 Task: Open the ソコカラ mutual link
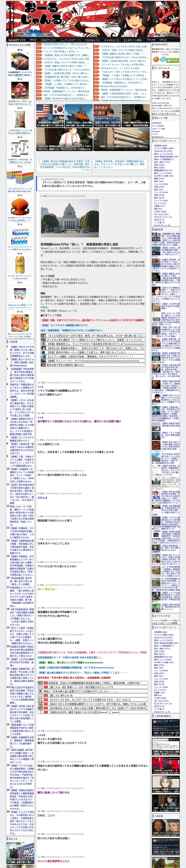tap(155, 134)
